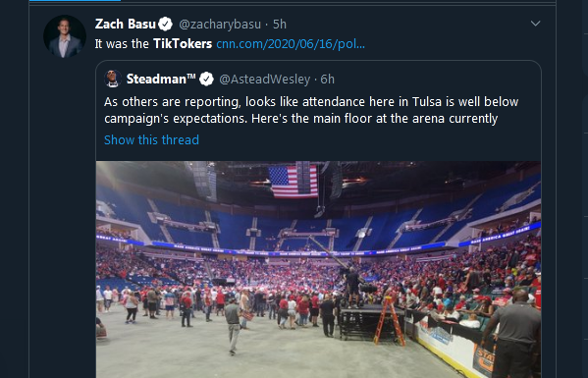Click the American flag in the arena photo
The image size is (588, 378).
pyautogui.click(x=294, y=182)
